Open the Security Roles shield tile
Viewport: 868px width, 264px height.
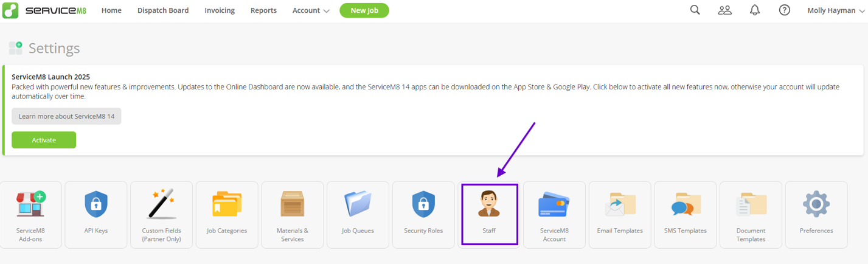pos(423,215)
